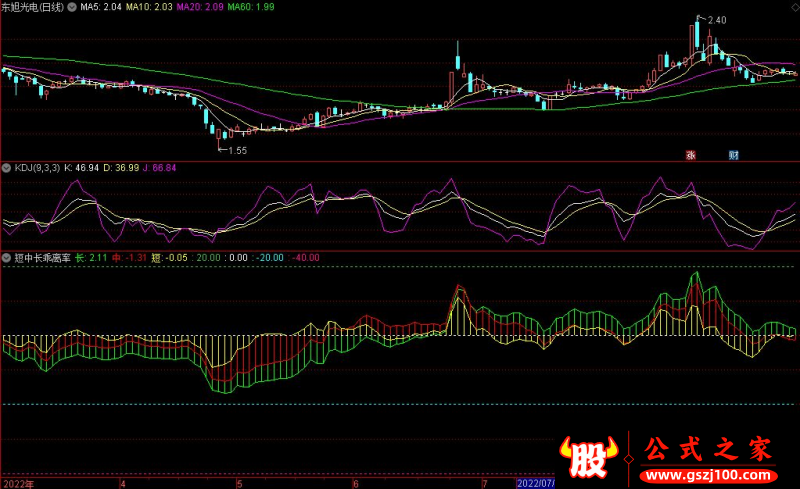800x489 pixels.
Task: Click the KDJ(9,3,3) indicator name
Action: [x=36, y=168]
